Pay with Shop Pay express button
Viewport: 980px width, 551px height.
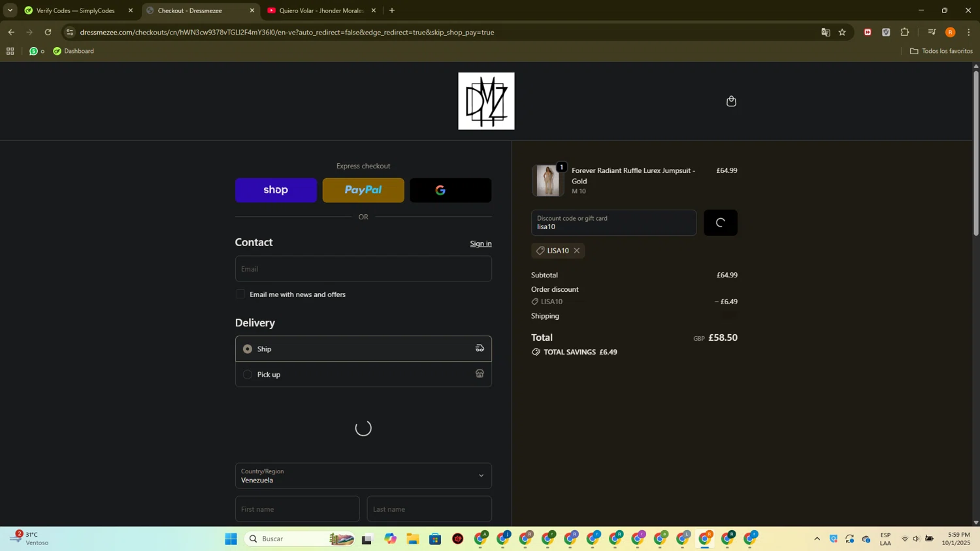point(276,190)
